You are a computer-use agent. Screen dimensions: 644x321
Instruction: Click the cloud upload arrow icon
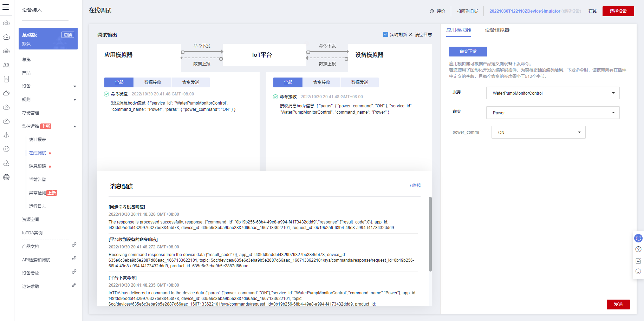click(x=6, y=107)
